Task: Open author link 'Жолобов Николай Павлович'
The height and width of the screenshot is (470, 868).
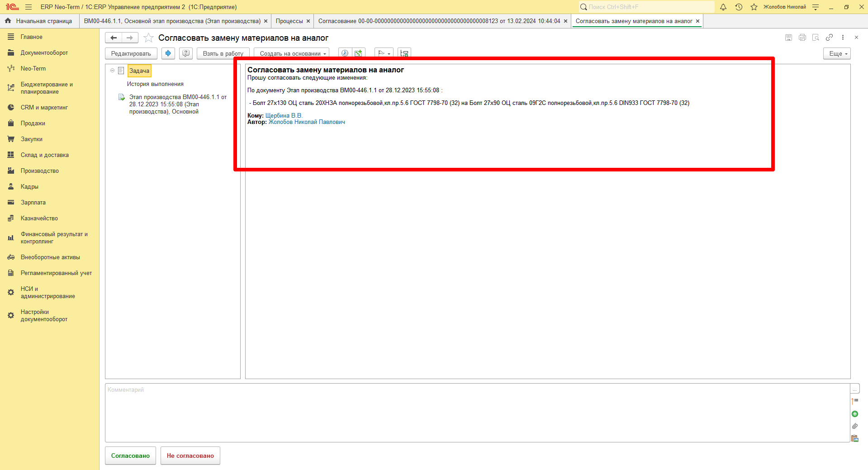Action: coord(307,122)
